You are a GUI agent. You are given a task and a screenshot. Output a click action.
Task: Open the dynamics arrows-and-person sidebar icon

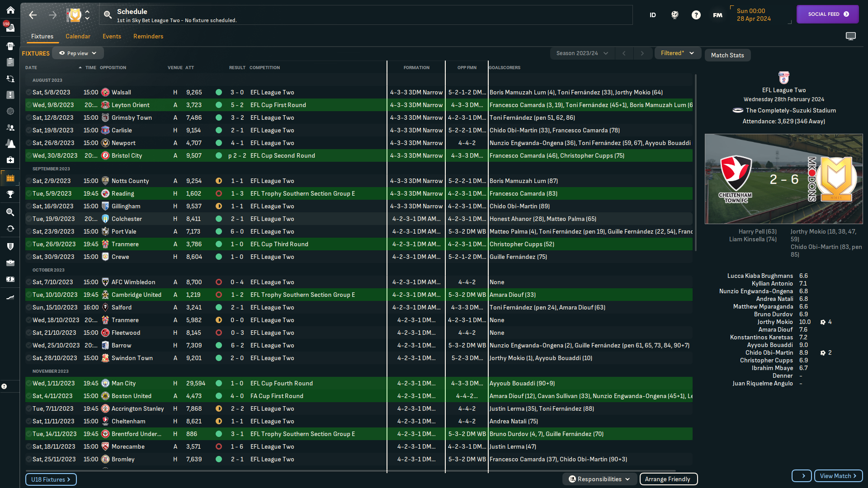pos(10,79)
